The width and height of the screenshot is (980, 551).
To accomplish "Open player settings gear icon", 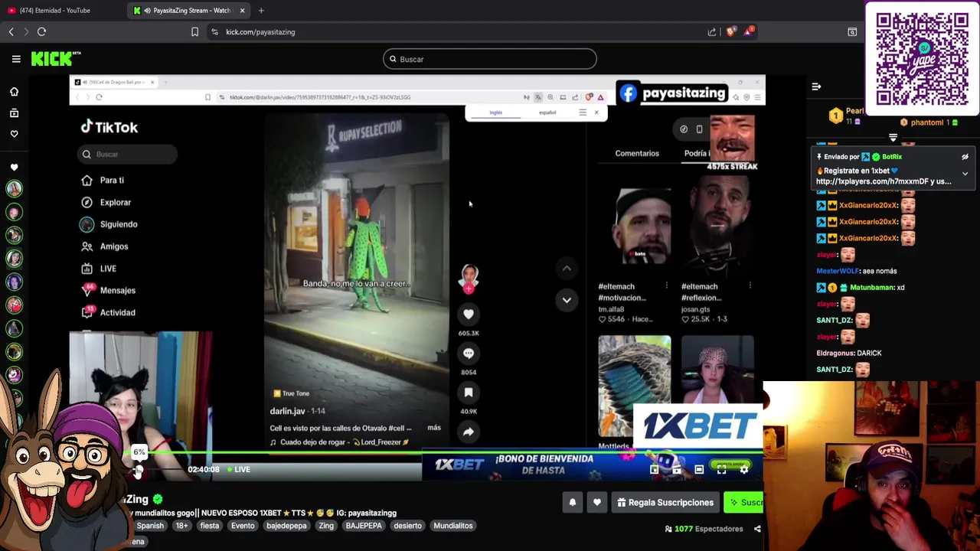I will (744, 470).
